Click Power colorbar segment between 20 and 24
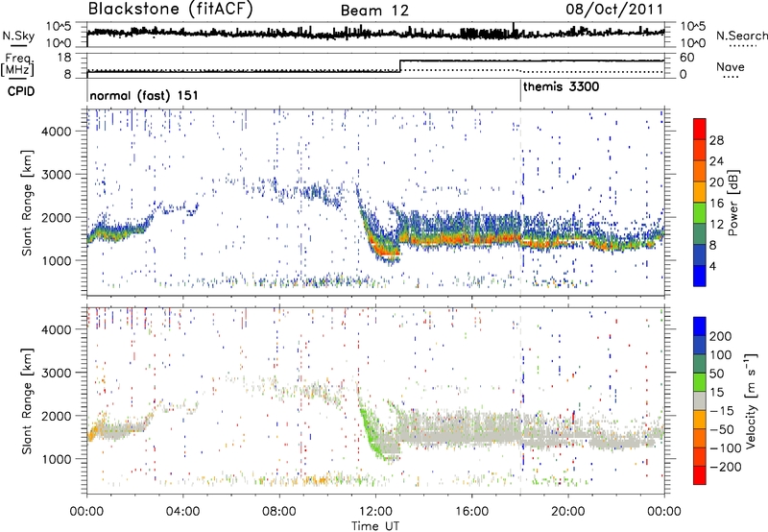The image size is (768, 532). 700,171
